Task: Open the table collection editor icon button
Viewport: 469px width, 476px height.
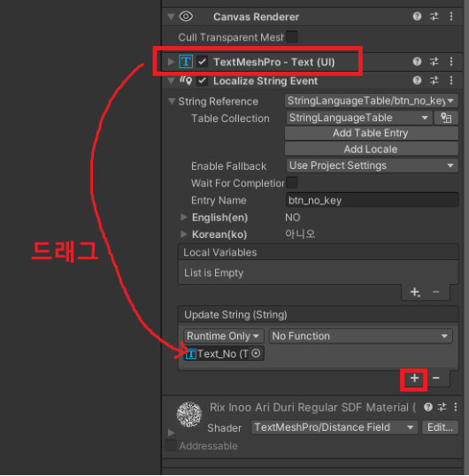Action: pos(446,118)
